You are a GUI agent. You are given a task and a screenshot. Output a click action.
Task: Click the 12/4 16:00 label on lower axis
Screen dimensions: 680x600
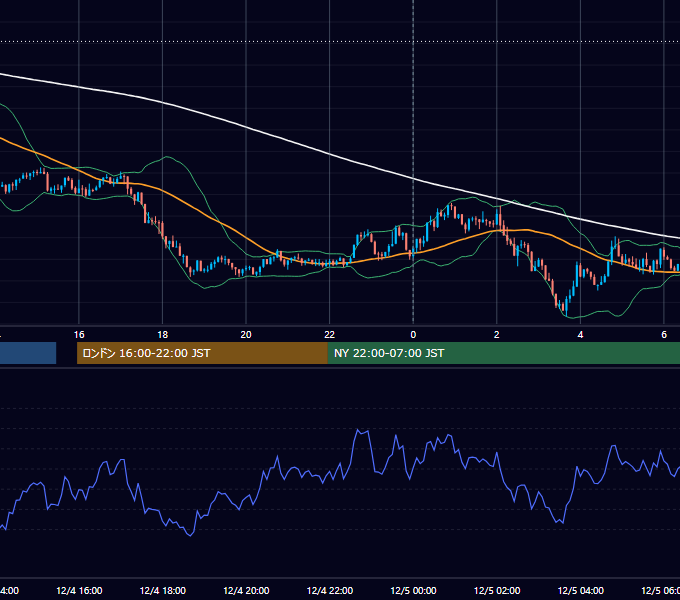point(79,590)
